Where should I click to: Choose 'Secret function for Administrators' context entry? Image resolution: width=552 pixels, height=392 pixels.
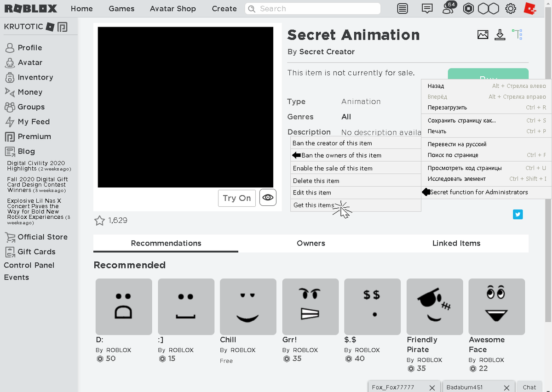click(x=486, y=192)
